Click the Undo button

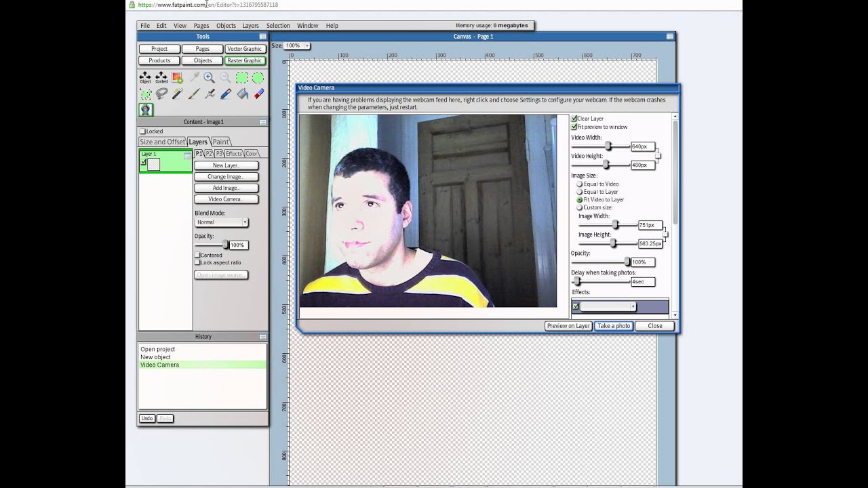(x=146, y=419)
